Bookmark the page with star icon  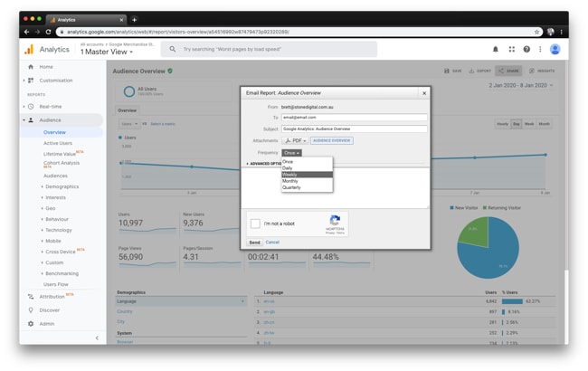tap(536, 32)
